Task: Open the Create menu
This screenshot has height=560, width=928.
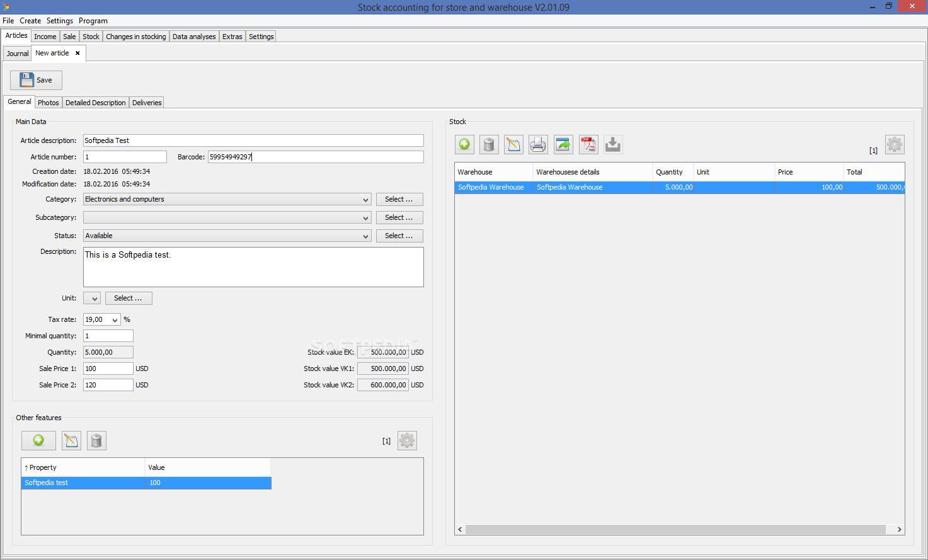Action: coord(30,21)
